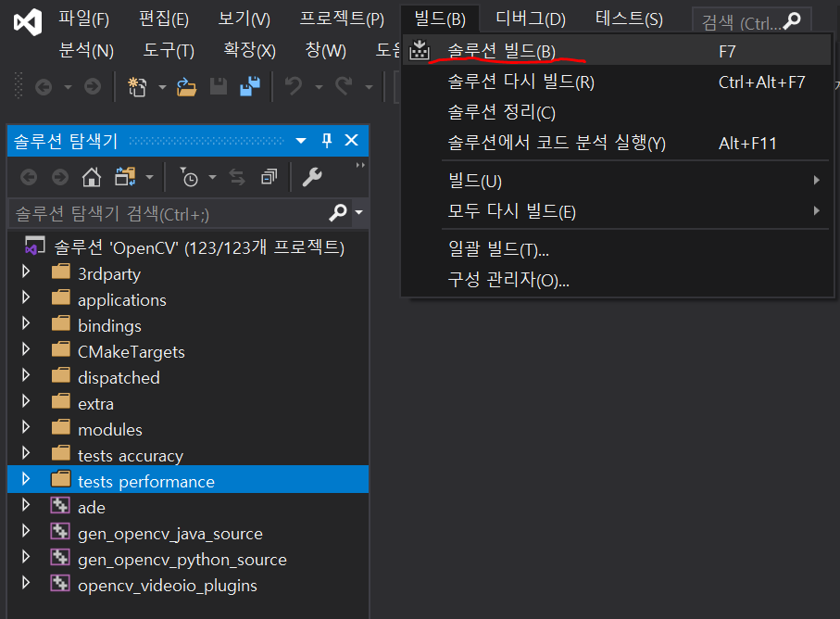
Task: Open switch views dropdown arrow
Action: [x=149, y=177]
